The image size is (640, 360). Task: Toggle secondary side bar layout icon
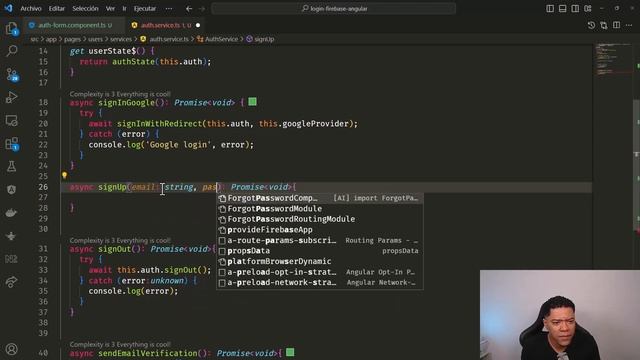[575, 8]
